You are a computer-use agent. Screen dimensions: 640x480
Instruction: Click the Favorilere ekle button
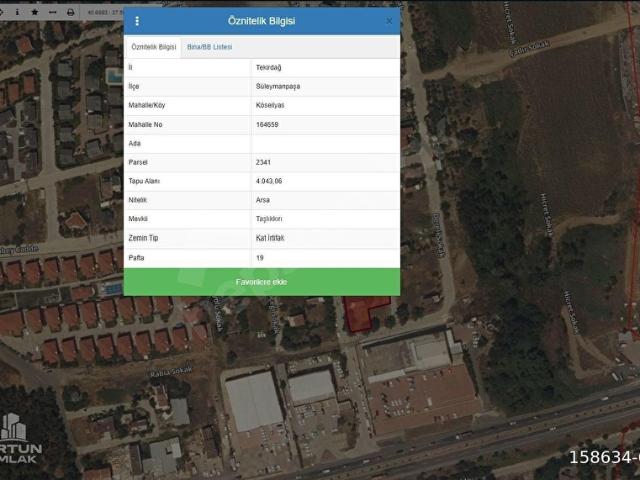pos(262,282)
